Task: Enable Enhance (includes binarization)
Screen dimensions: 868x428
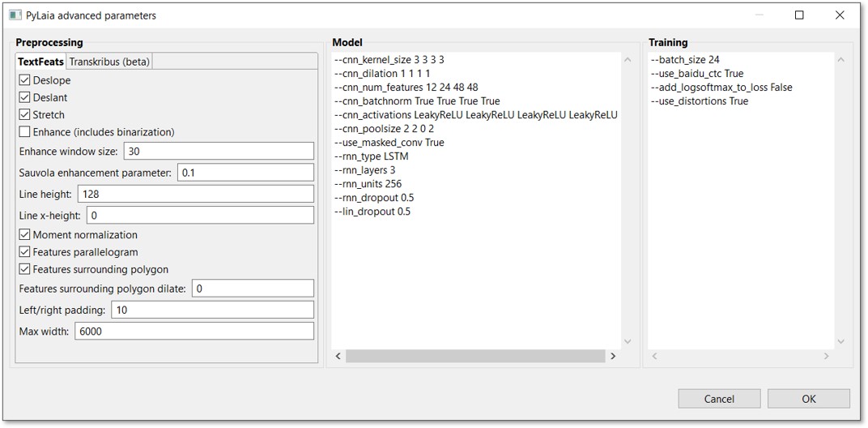Action: (x=25, y=132)
